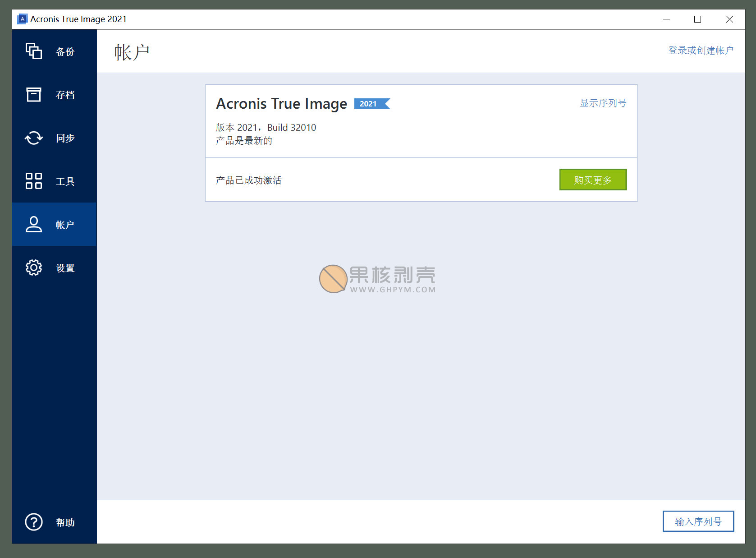
Task: Select the Sync arrows icon
Action: [x=34, y=138]
